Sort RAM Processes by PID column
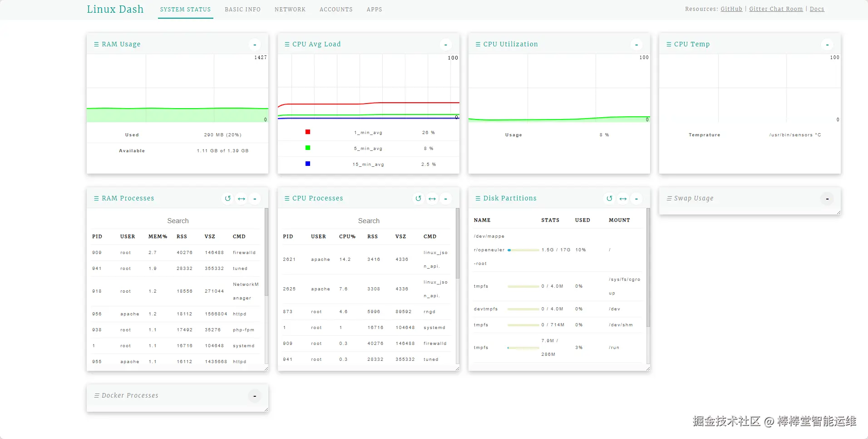Viewport: 868px width, 439px height. point(97,237)
